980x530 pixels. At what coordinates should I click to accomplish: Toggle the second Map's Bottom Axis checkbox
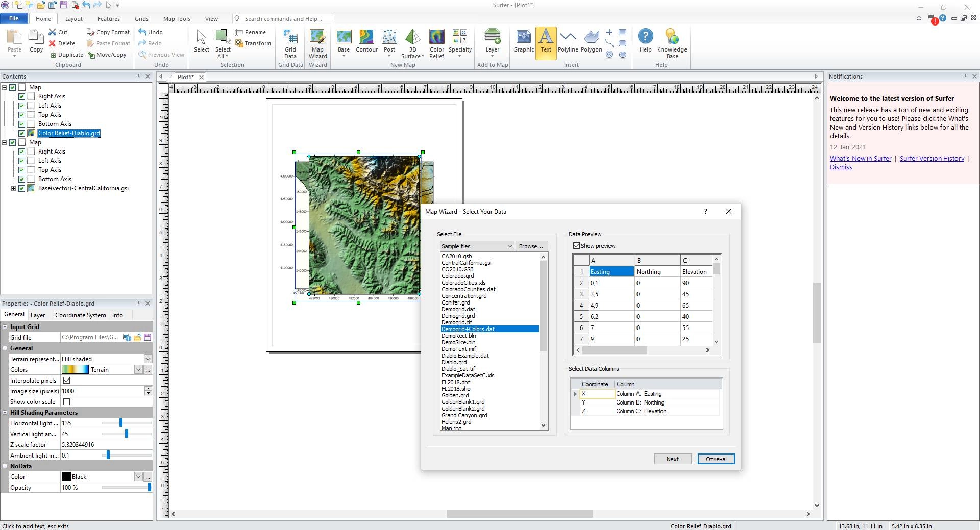click(x=21, y=179)
